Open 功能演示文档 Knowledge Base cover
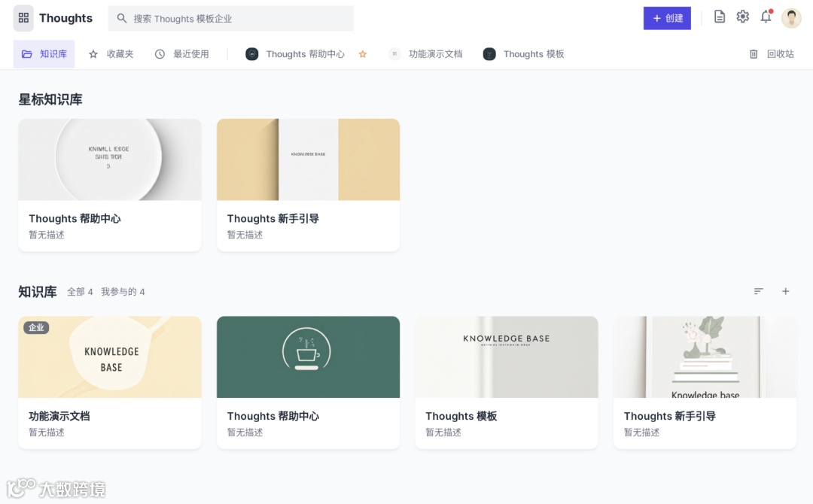The width and height of the screenshot is (813, 504). [x=110, y=357]
